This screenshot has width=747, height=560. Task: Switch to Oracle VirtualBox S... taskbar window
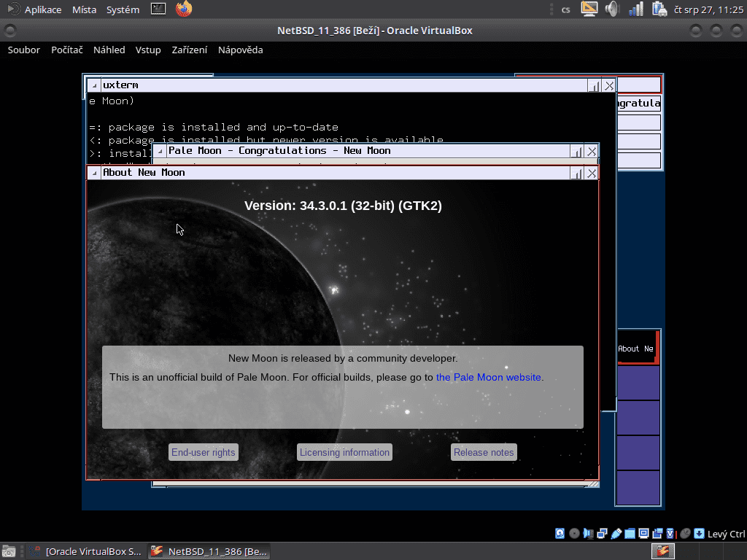[x=86, y=551]
